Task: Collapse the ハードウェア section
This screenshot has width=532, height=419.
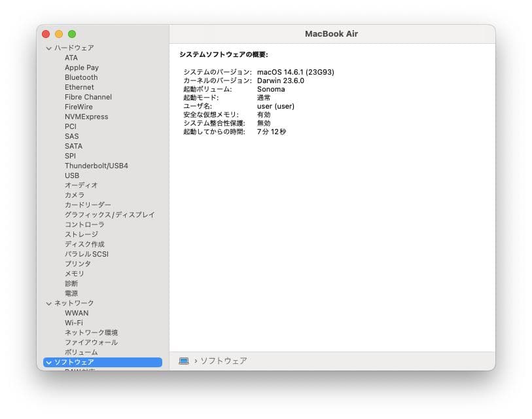Action: click(48, 48)
